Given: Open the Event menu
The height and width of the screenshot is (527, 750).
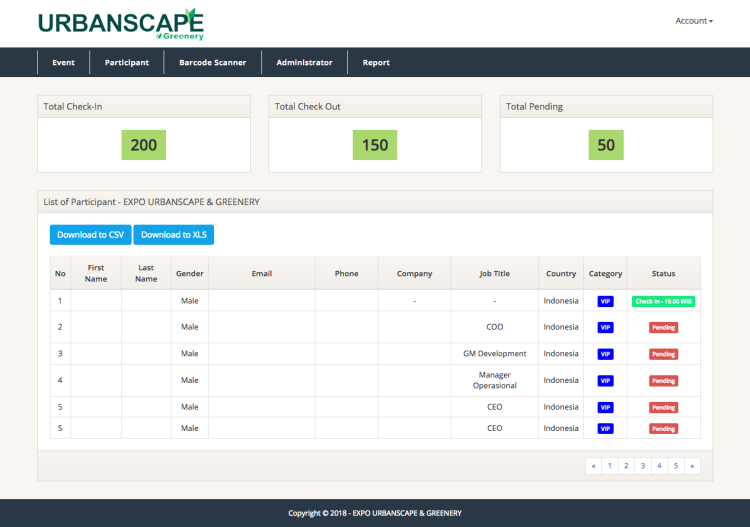Looking at the screenshot, I should coord(63,62).
